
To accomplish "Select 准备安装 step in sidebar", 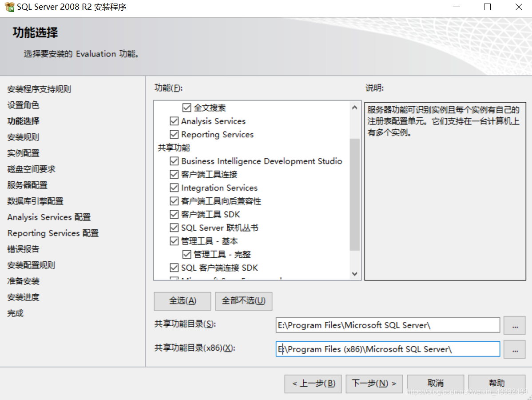I will (23, 281).
